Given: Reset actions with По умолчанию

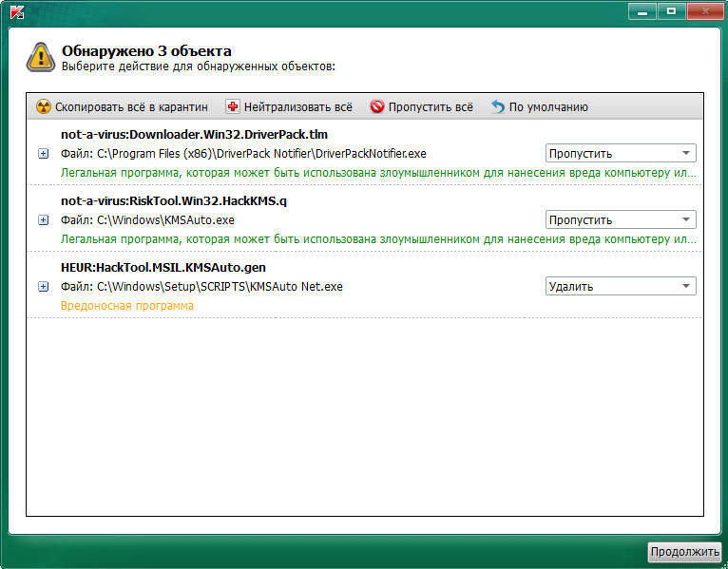Looking at the screenshot, I should point(540,106).
